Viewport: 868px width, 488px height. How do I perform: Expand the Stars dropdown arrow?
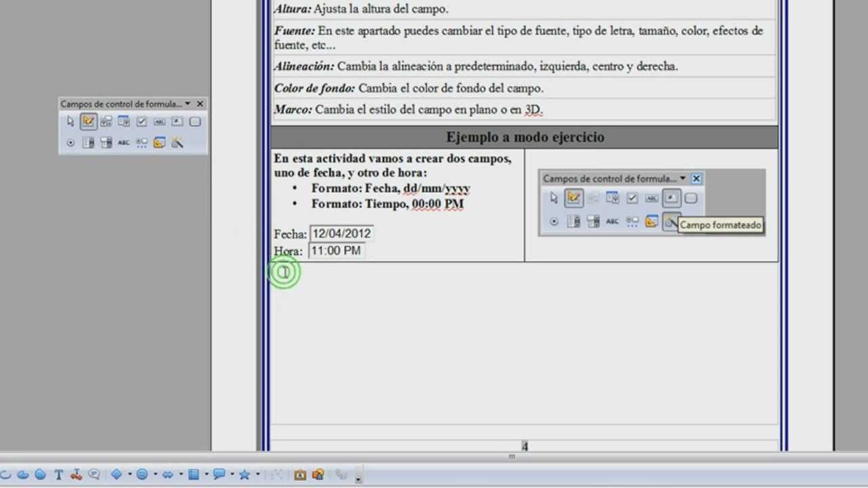[257, 474]
